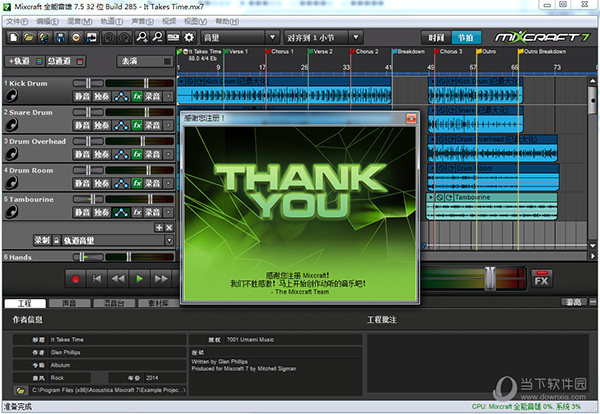The width and height of the screenshot is (600, 414).
Task: Solo the Kick Drum track
Action: 102,96
